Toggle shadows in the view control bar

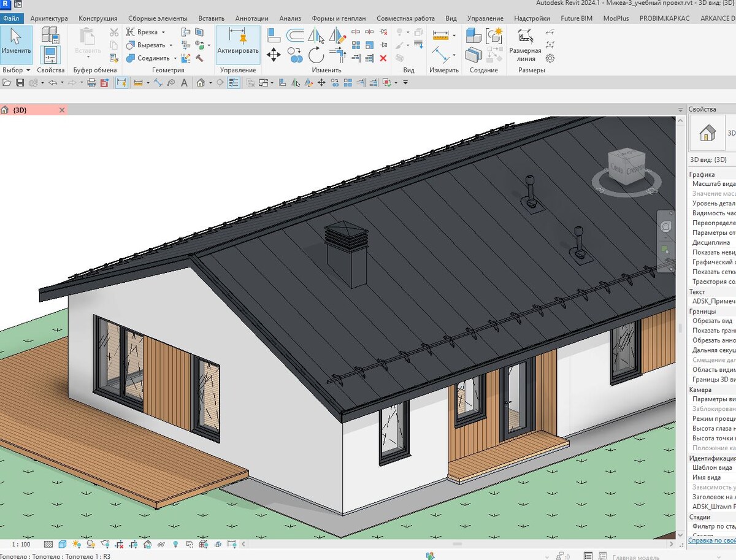(91, 543)
